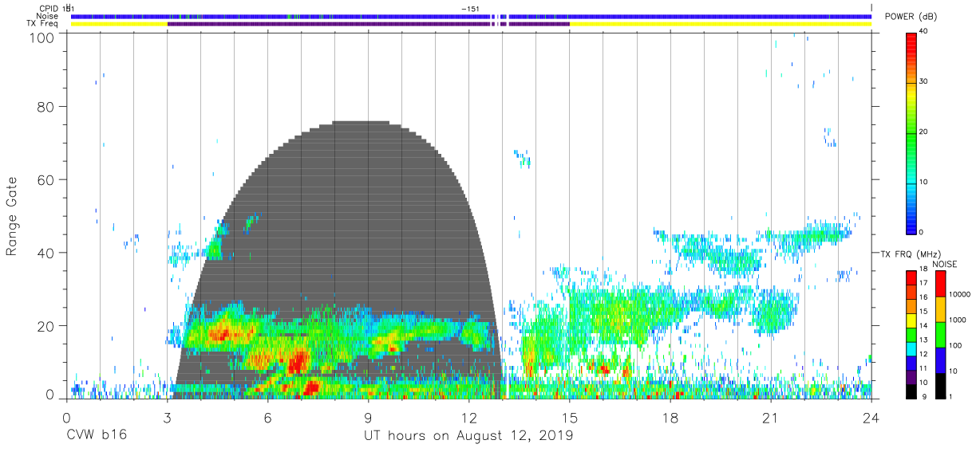Click the x-axis tick label '21'
Screen dimensions: 980x452
click(x=771, y=418)
